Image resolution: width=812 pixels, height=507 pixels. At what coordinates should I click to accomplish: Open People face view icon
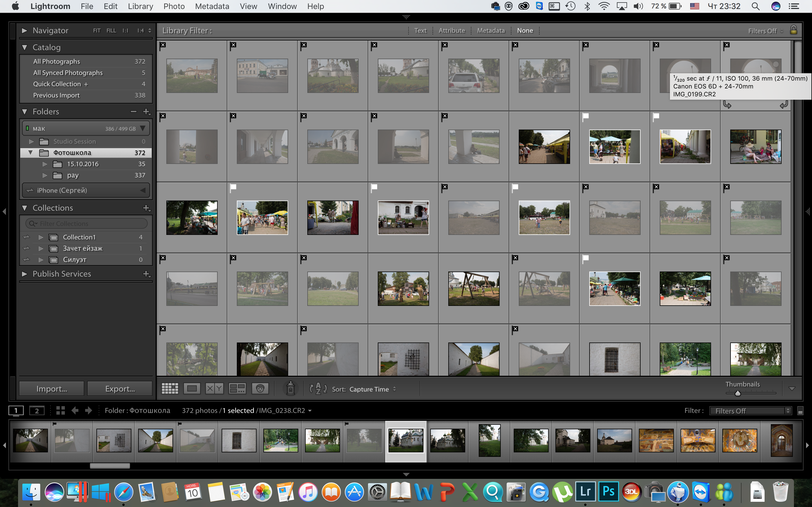(260, 389)
